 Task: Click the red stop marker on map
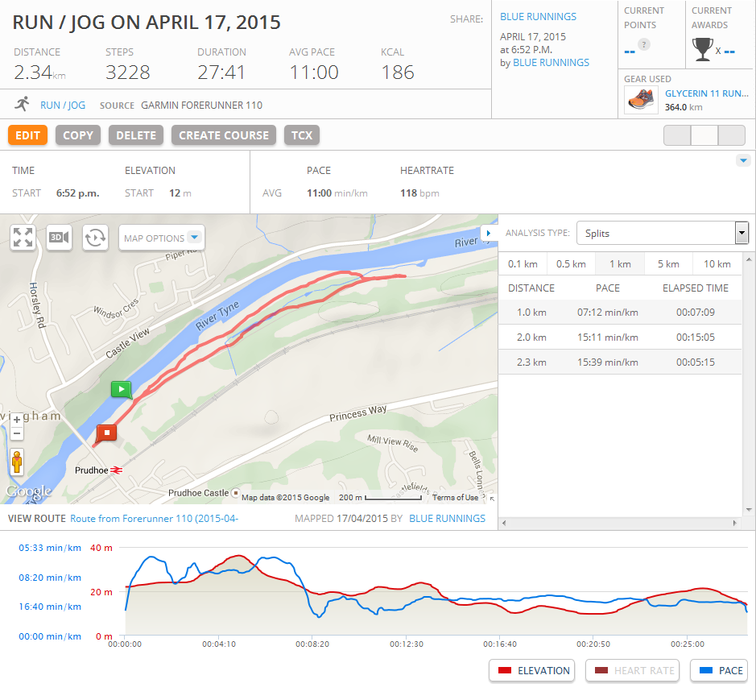pos(106,433)
